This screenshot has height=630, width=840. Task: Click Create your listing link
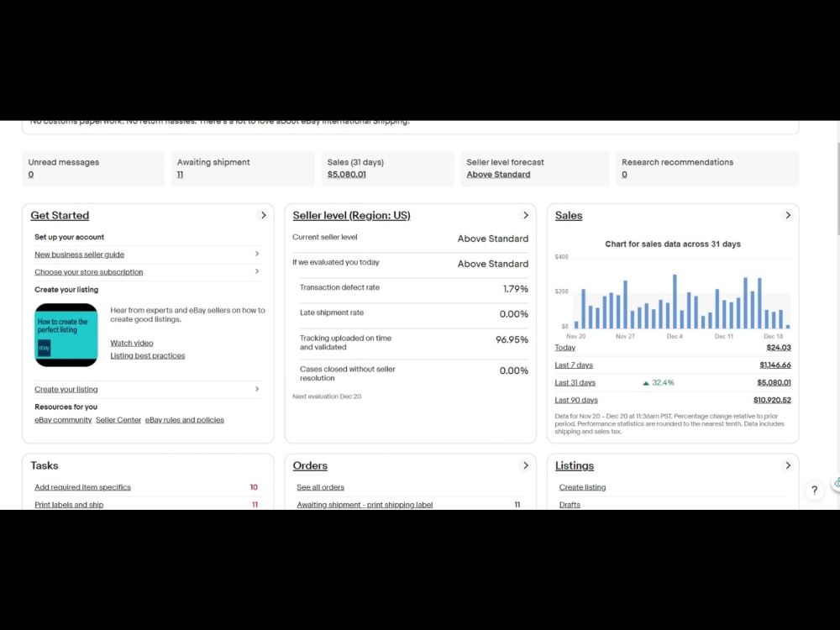click(66, 390)
